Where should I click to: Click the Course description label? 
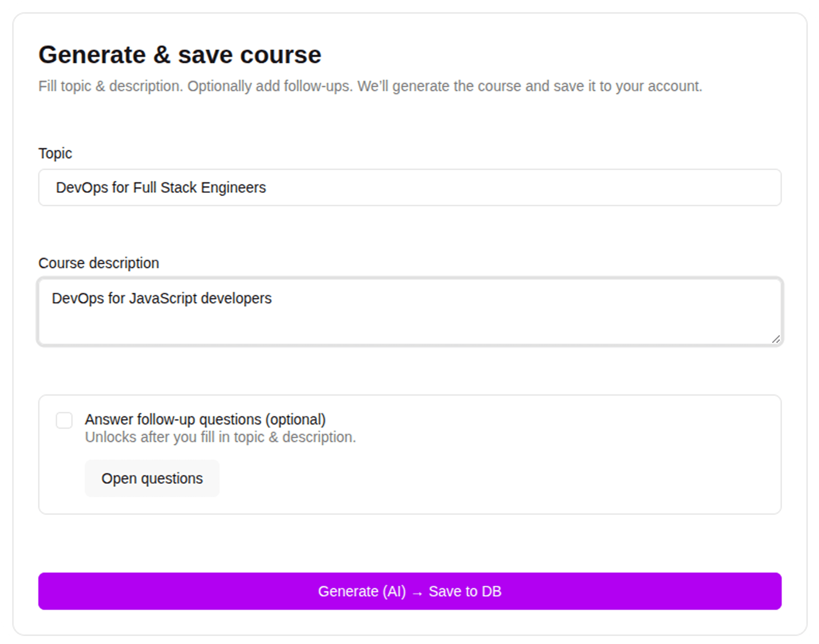click(99, 263)
